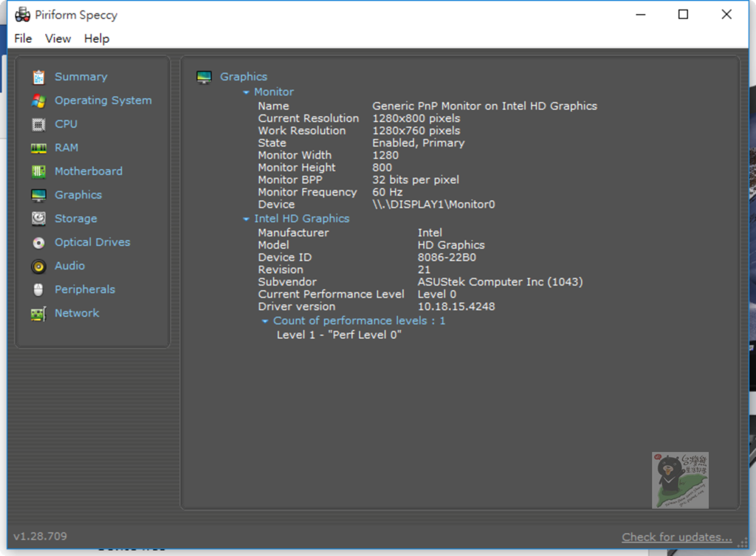This screenshot has height=556, width=756.
Task: Open the File menu
Action: click(23, 38)
